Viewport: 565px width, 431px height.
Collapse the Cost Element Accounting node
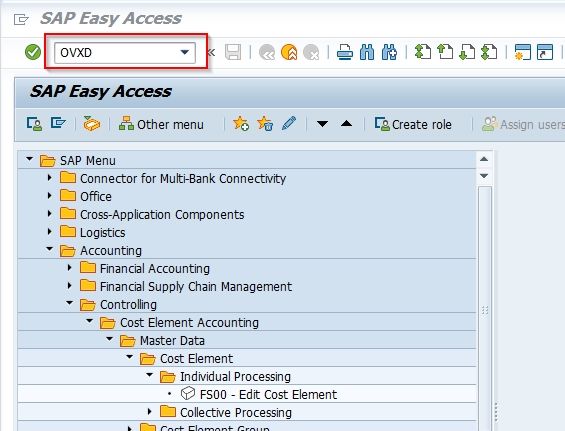pyautogui.click(x=90, y=321)
